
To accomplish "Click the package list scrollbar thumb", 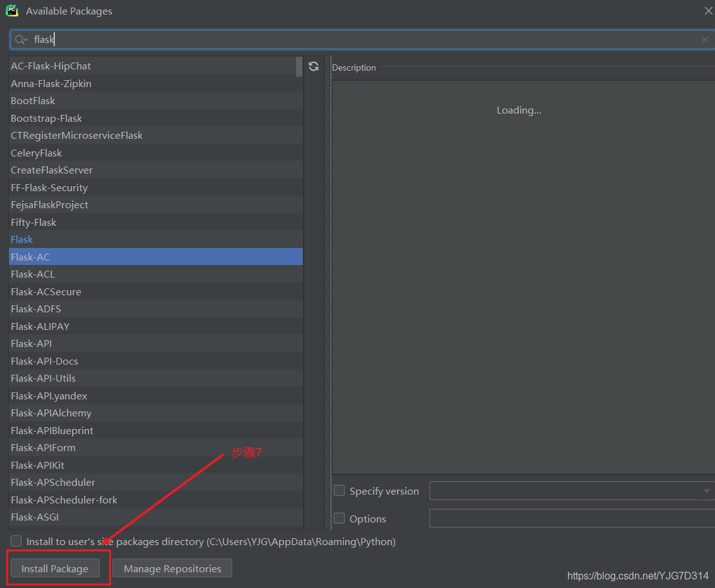I will point(299,66).
